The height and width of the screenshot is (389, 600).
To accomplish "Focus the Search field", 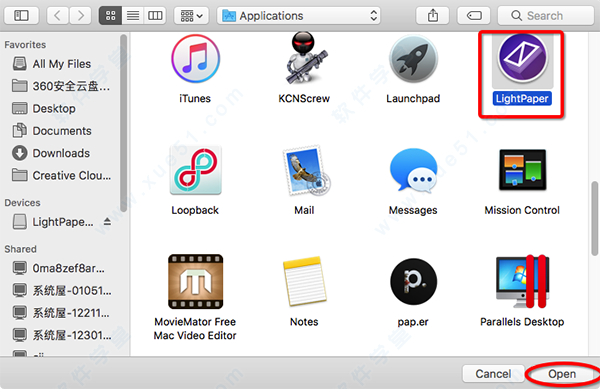I will click(546, 16).
